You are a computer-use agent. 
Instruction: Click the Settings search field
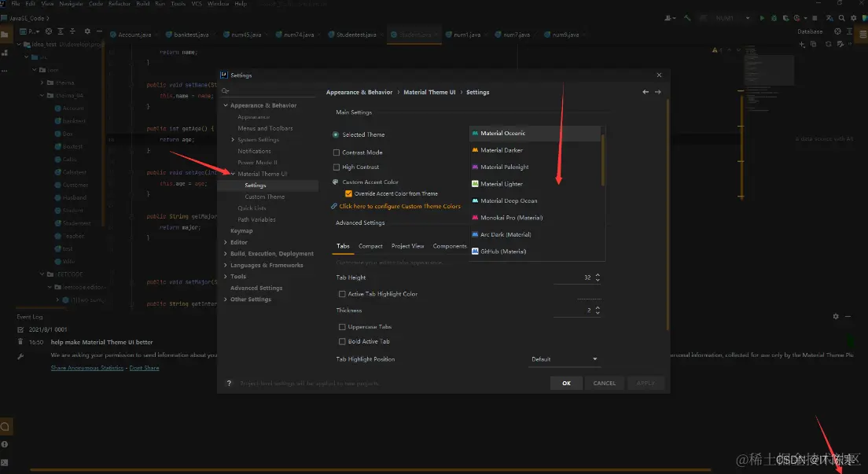(268, 91)
